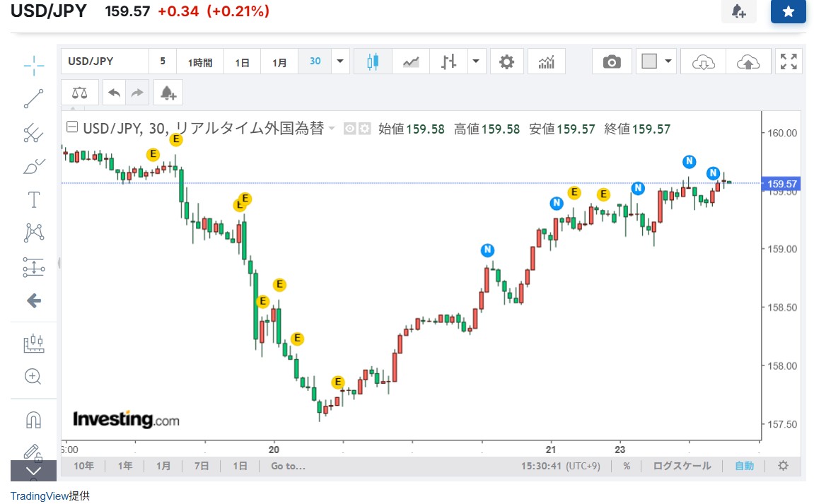Image resolution: width=814 pixels, height=504 pixels.
Task: Select the candlestick chart type
Action: 373,61
